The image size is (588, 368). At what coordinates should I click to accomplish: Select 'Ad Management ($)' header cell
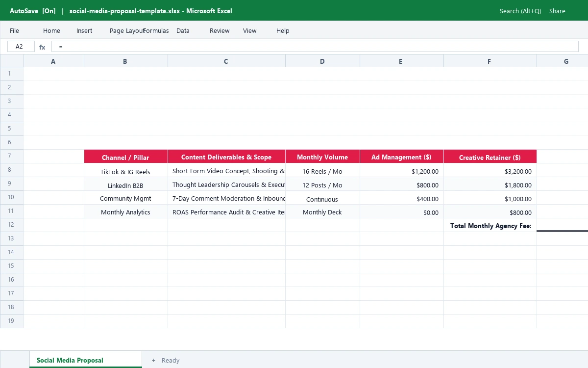(x=402, y=157)
